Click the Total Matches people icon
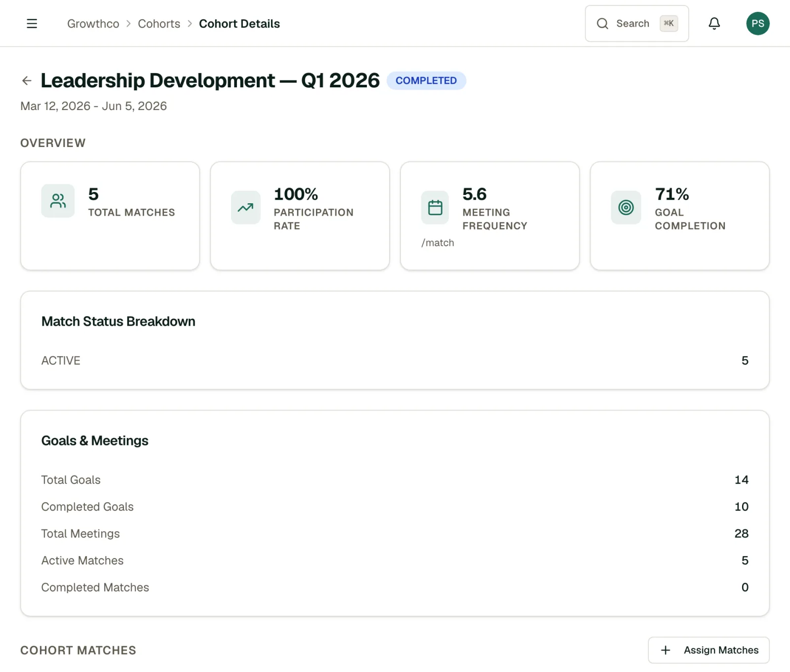The height and width of the screenshot is (672, 790). (58, 201)
